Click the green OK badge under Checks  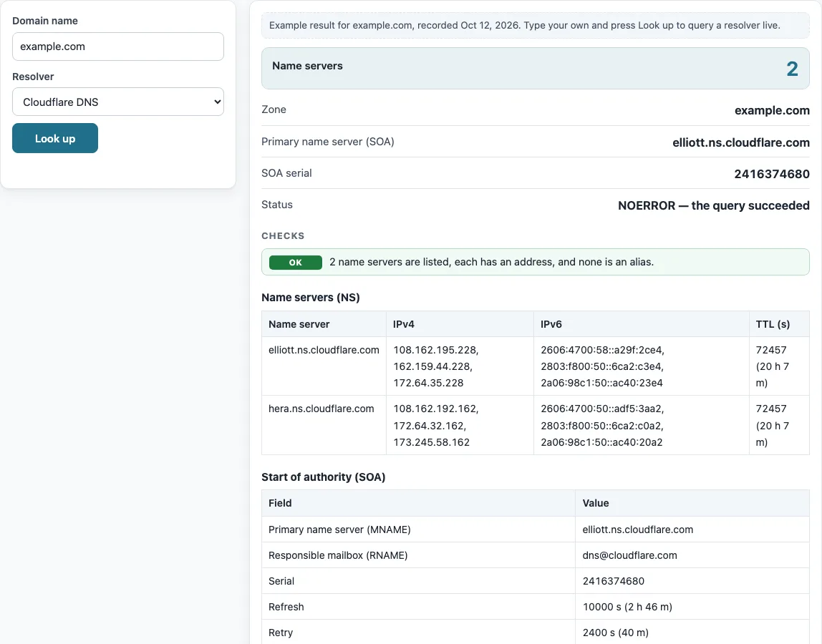coord(296,263)
